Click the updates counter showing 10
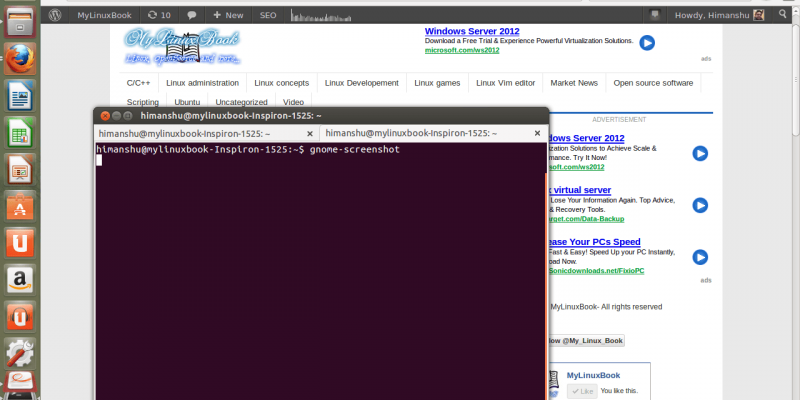Image resolution: width=800 pixels, height=400 pixels. pyautogui.click(x=158, y=15)
